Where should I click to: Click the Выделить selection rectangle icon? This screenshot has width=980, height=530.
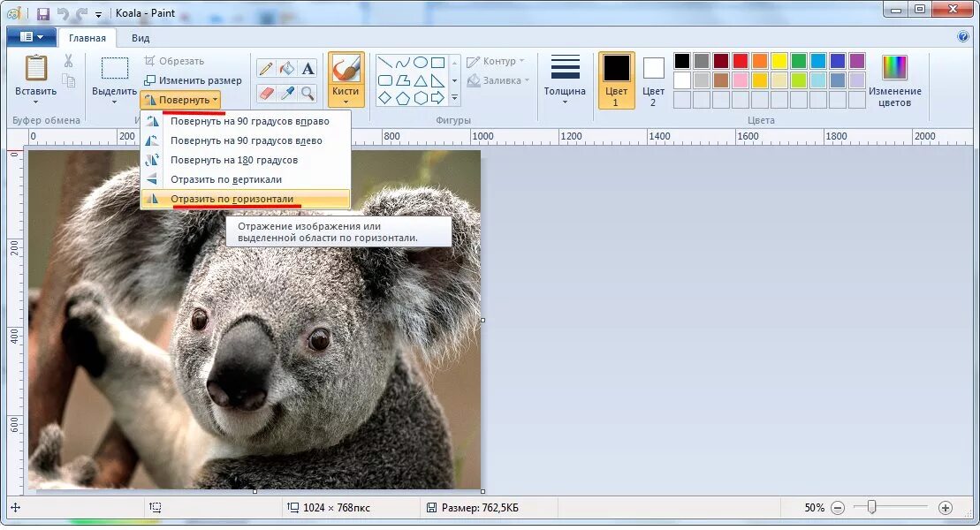pos(114,68)
